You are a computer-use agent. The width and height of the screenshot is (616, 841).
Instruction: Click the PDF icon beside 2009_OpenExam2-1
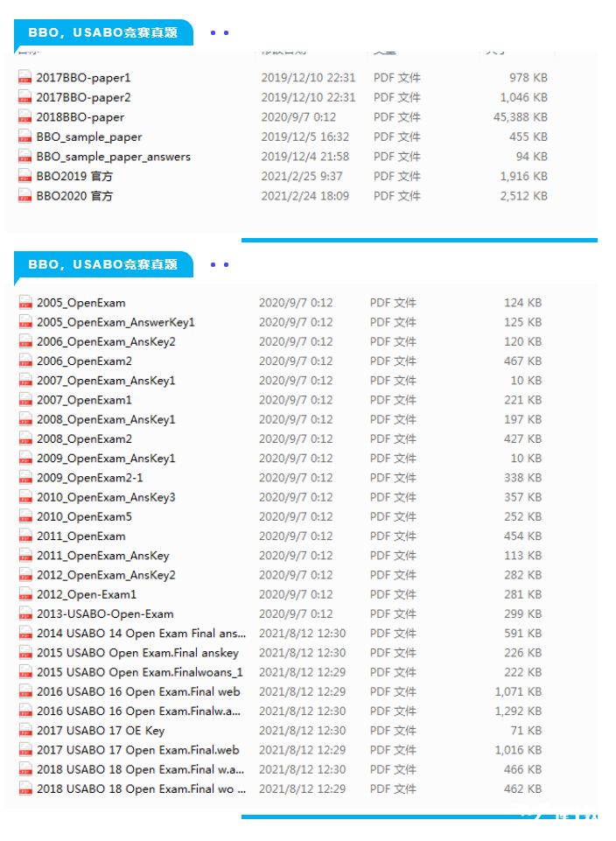(x=25, y=477)
